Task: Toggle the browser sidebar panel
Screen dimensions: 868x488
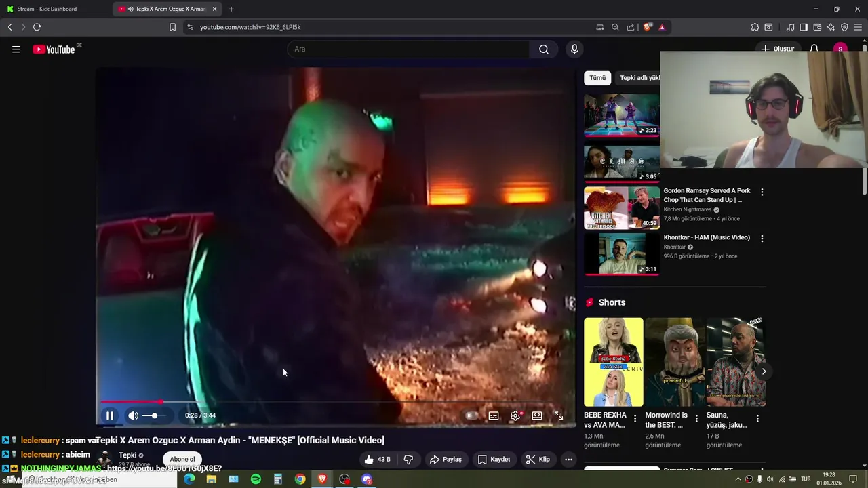Action: [804, 27]
